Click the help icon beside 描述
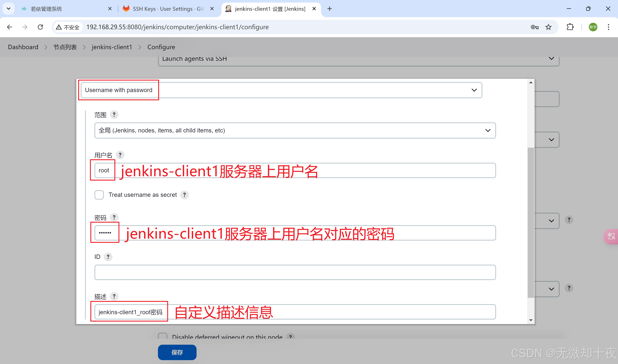Viewport: 618px width, 364px height. [114, 296]
